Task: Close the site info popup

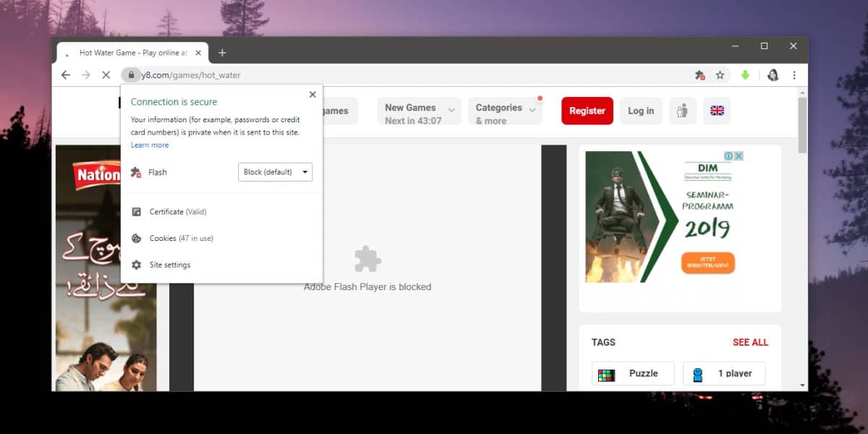Action: point(312,94)
